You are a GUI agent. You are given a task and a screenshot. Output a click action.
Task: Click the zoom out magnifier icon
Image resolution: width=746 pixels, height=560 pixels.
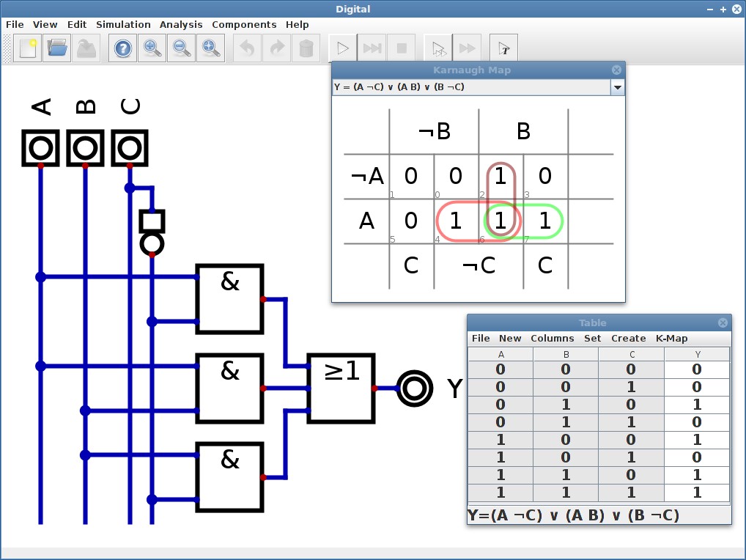coord(182,48)
